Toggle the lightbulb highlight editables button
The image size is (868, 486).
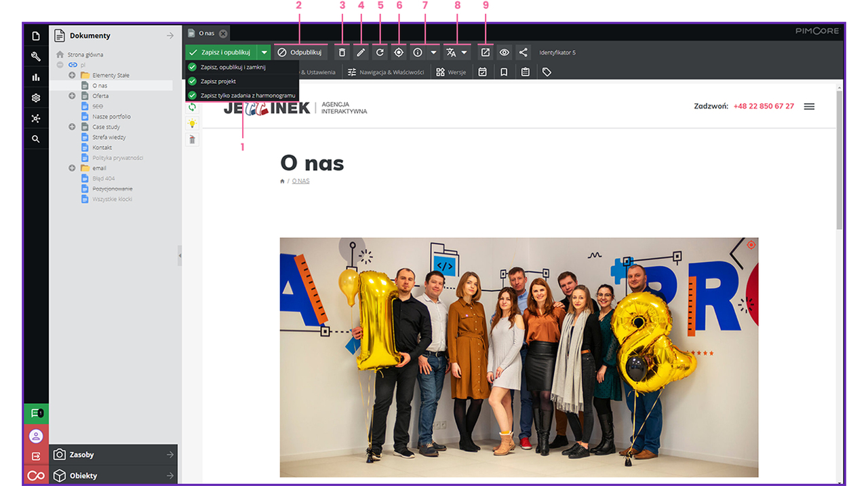[x=193, y=124]
